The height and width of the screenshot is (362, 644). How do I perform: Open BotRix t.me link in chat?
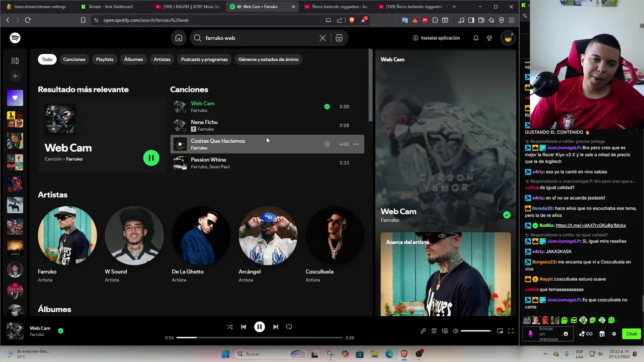[591, 226]
